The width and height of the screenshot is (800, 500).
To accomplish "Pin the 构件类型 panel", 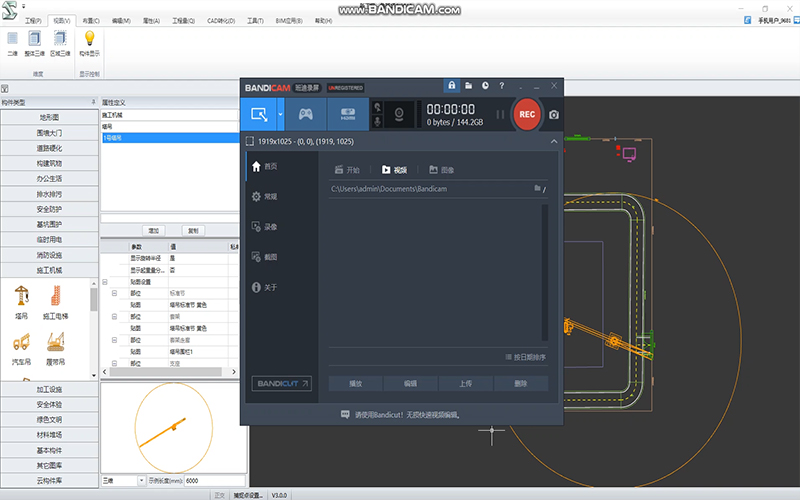I will pos(93,102).
